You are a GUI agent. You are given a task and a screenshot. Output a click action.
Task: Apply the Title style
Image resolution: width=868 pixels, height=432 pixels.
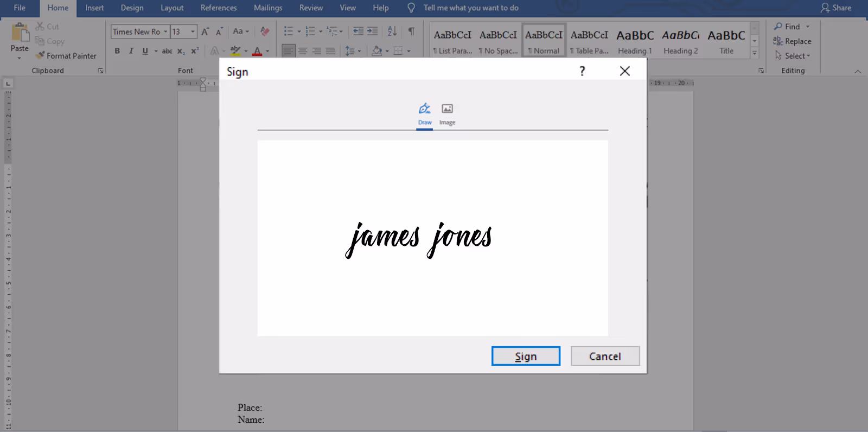726,41
